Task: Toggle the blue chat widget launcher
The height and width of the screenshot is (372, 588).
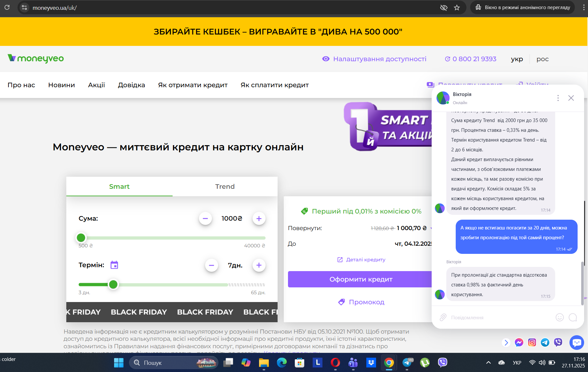Action: point(577,342)
